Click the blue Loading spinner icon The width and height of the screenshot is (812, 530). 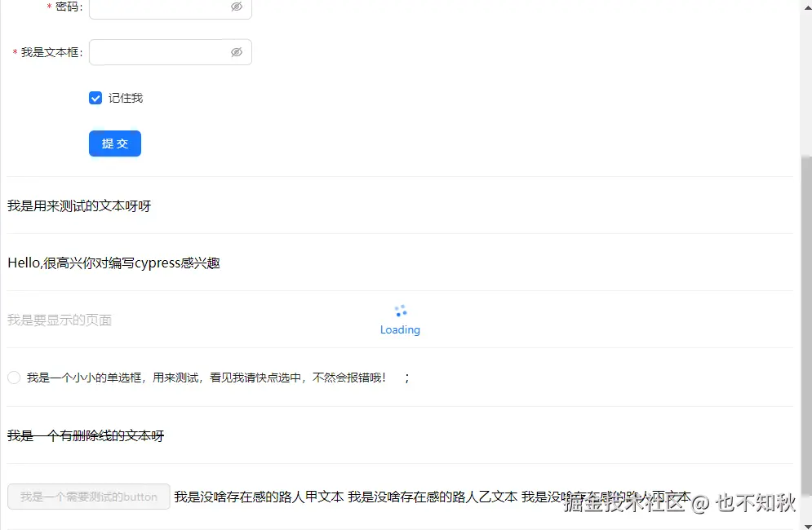click(x=400, y=309)
